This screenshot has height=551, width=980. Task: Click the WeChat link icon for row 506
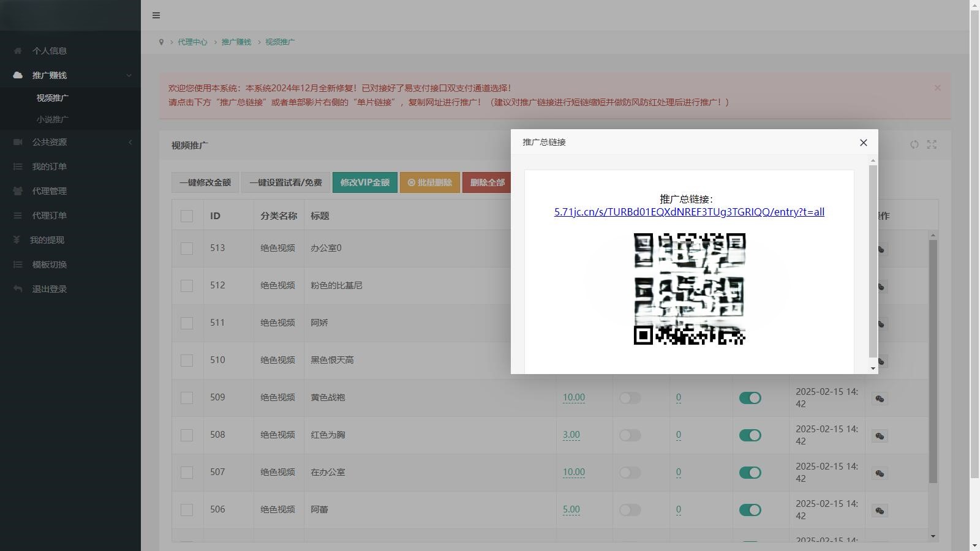(x=880, y=511)
